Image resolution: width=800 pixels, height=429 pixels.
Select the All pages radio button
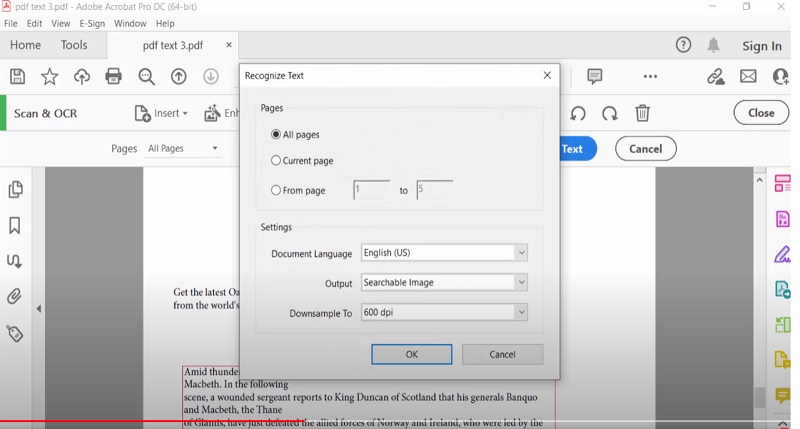276,134
